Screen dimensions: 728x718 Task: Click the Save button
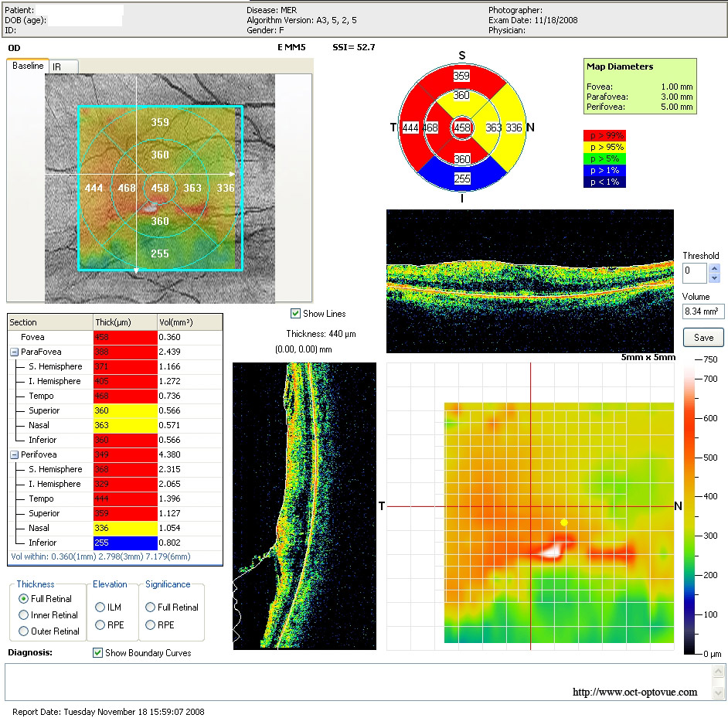point(703,338)
